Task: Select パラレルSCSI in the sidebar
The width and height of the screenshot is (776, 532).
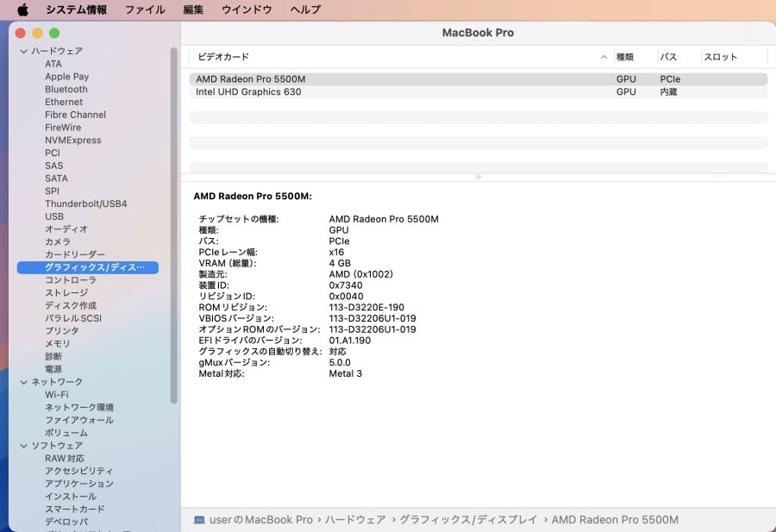Action: coord(73,318)
